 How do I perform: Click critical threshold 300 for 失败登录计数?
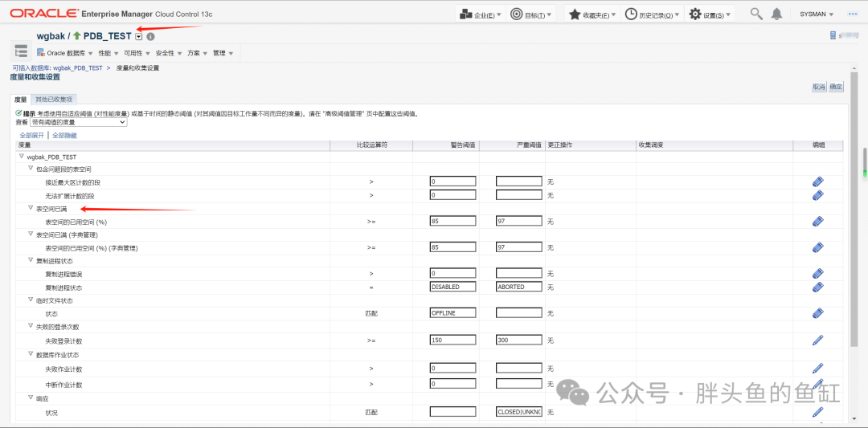[519, 340]
